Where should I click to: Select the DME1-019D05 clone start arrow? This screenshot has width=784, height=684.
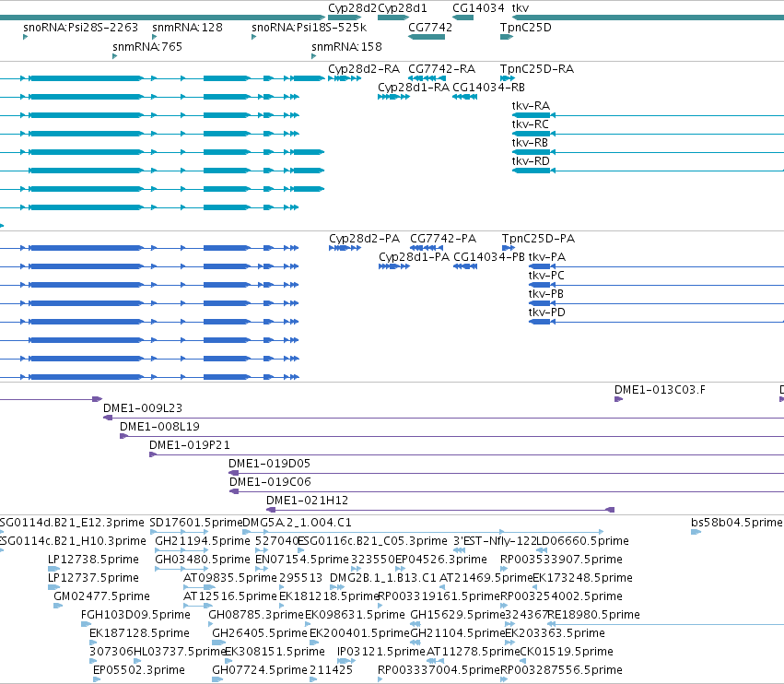point(233,473)
